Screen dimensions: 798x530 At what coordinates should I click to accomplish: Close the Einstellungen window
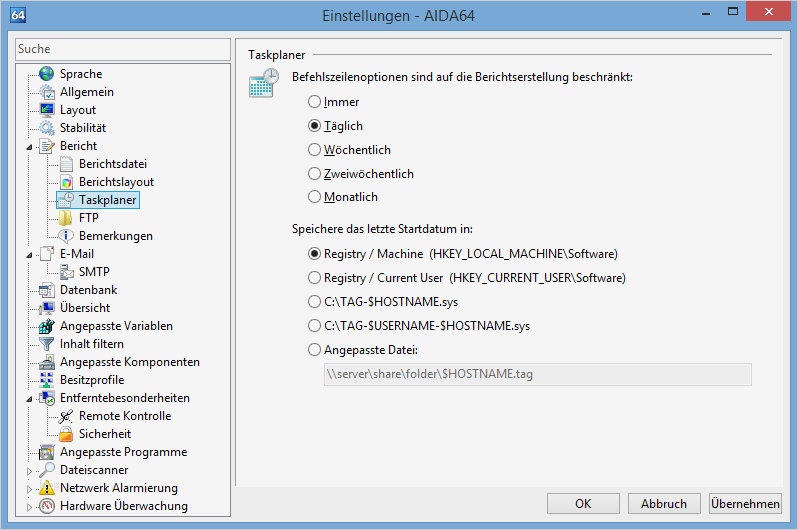coord(768,12)
